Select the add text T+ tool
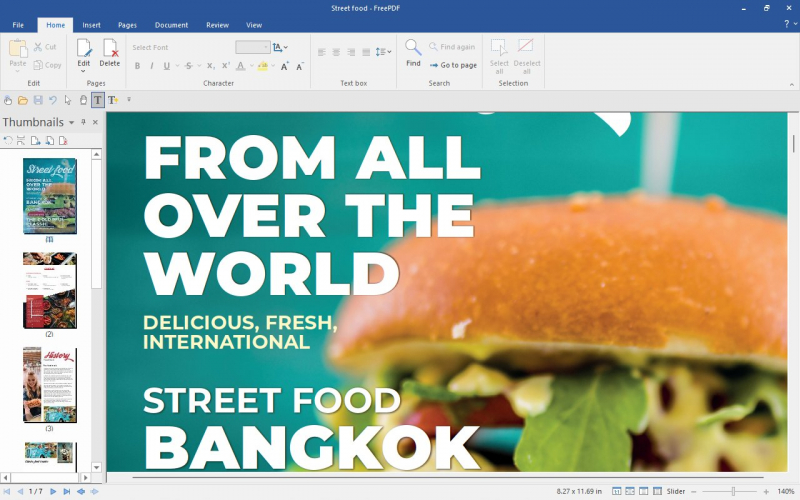This screenshot has width=800, height=500. coord(113,100)
